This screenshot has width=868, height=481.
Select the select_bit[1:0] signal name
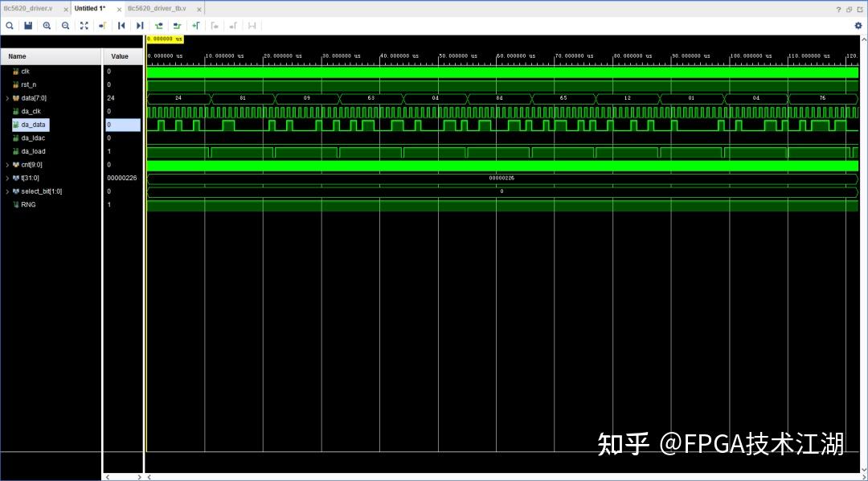[42, 191]
